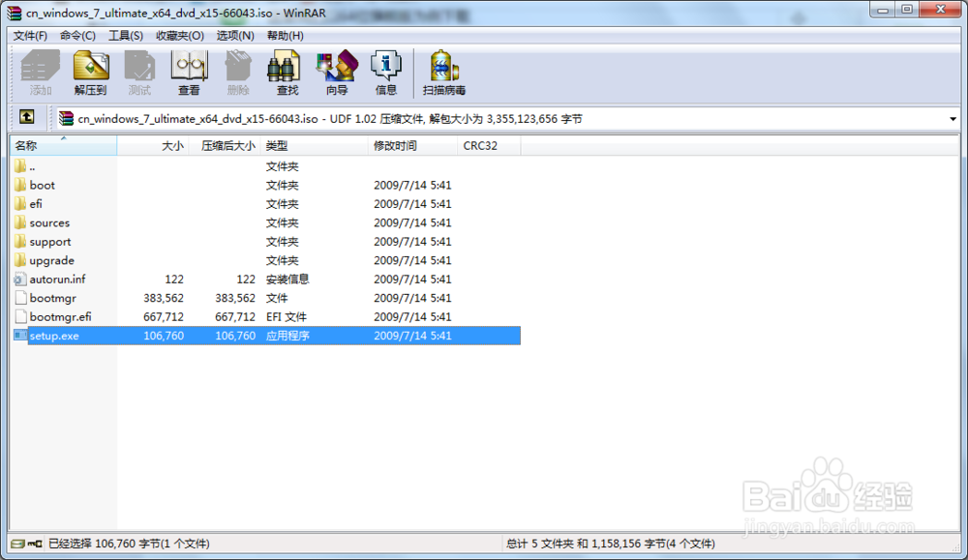
Task: Select the 'support' folder name
Action: pos(50,242)
